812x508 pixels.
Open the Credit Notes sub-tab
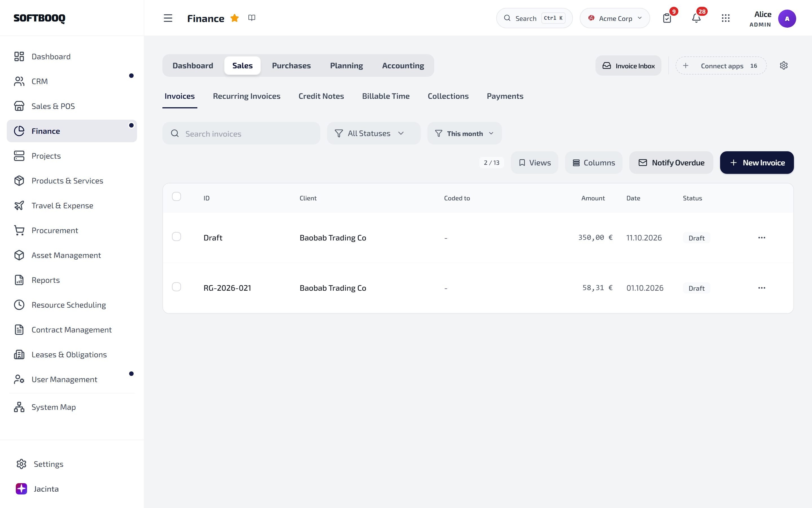point(321,96)
